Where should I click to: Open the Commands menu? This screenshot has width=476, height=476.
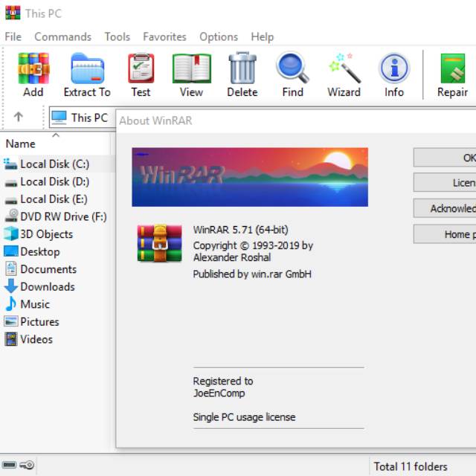point(62,36)
